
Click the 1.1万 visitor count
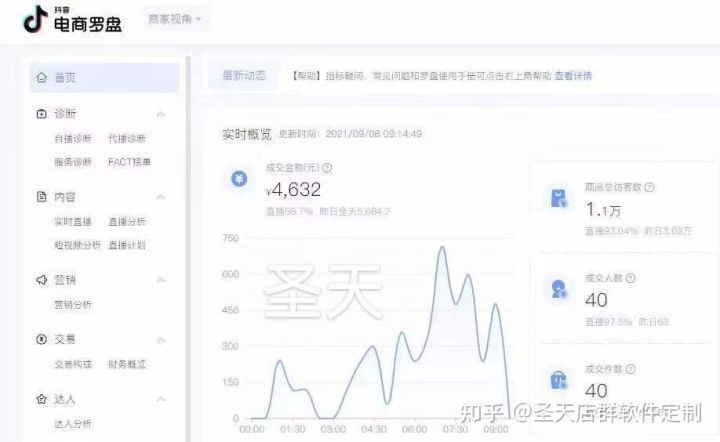coord(603,210)
